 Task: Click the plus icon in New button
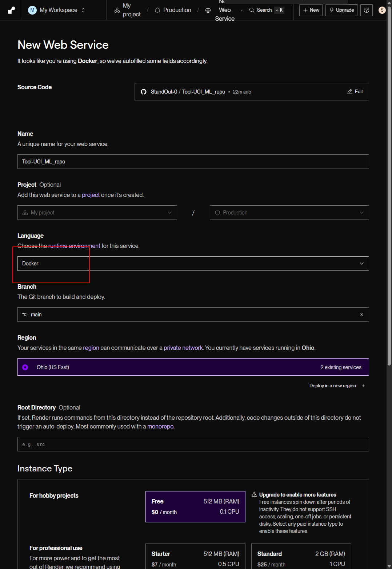click(305, 10)
